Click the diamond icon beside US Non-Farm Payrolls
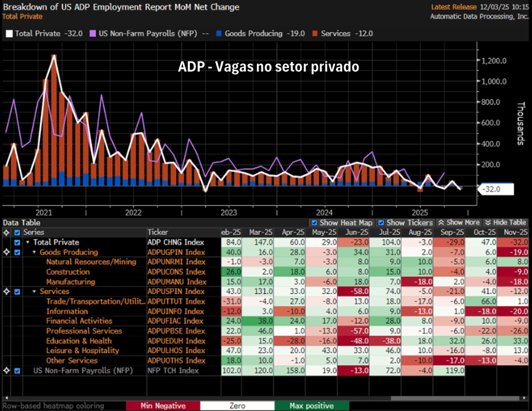532x411 pixels. 6,370
